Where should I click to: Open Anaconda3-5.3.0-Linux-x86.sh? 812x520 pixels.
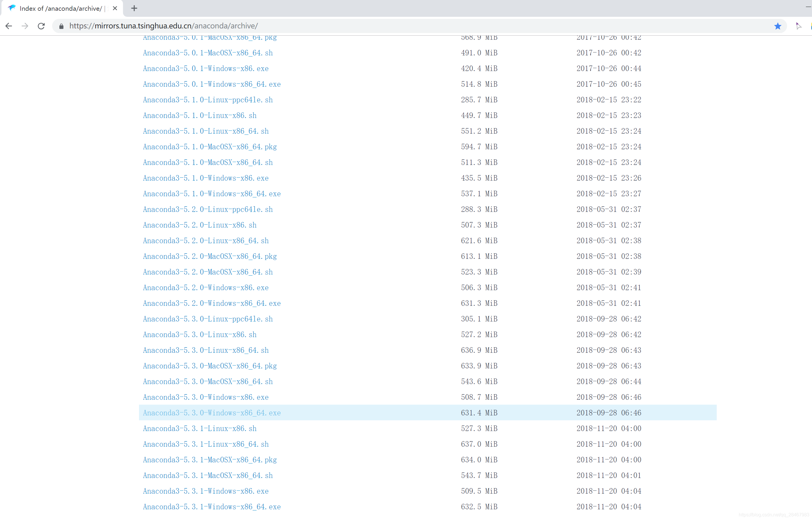tap(200, 334)
